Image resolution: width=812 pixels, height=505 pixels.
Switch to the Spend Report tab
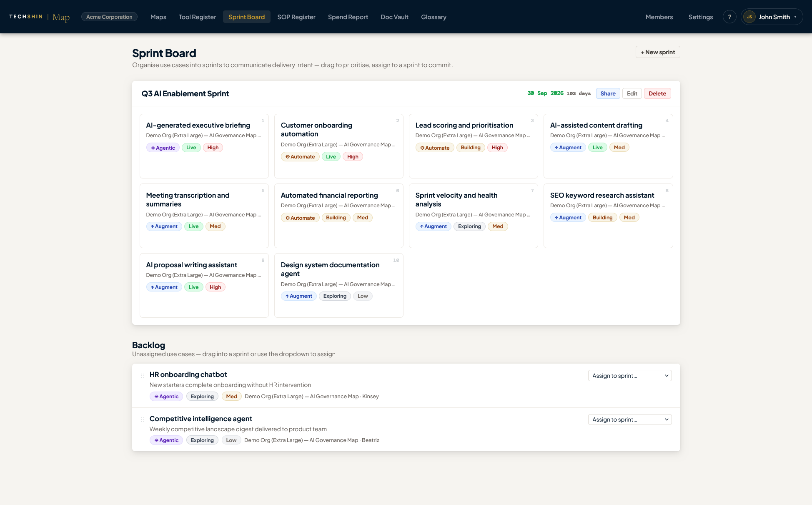348,17
